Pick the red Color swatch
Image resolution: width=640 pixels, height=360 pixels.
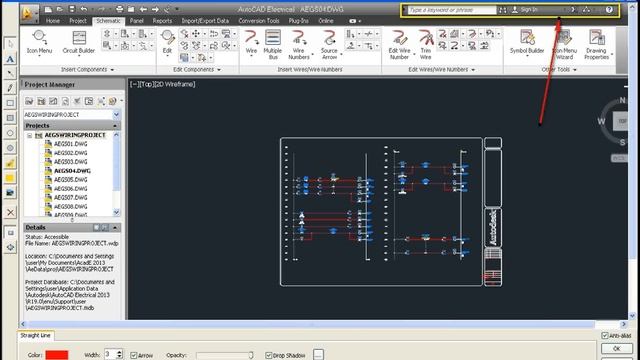(57, 355)
